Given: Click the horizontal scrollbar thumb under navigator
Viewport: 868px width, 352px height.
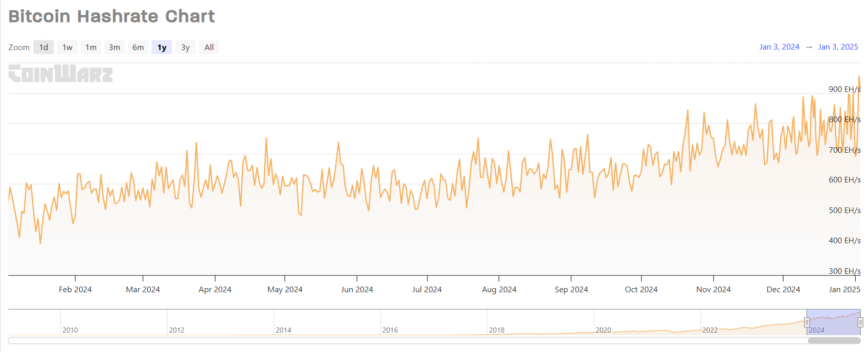Looking at the screenshot, I should coord(834,341).
